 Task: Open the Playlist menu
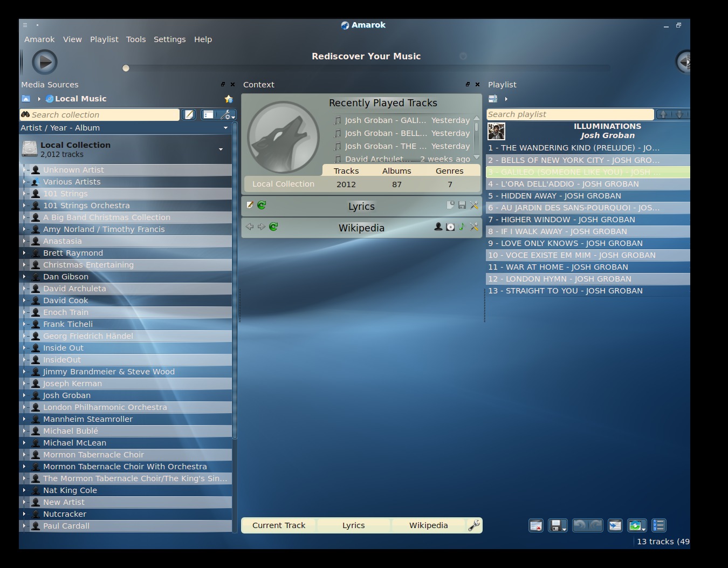(x=104, y=39)
